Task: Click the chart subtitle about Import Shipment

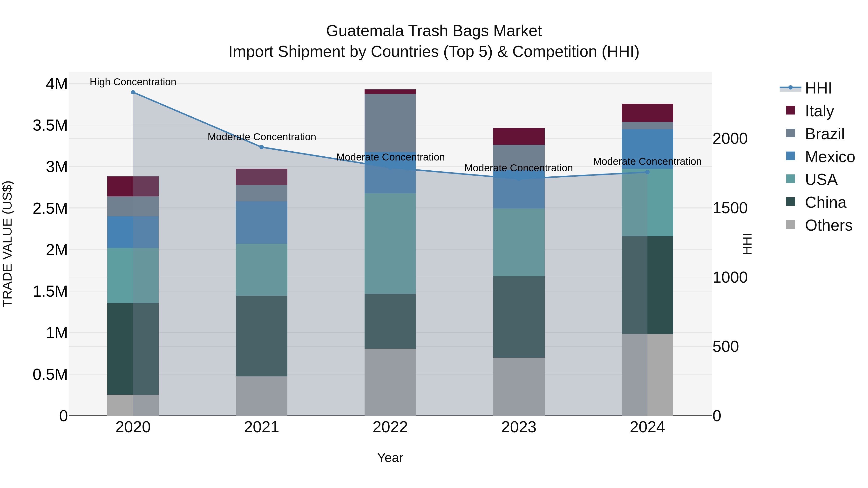Action: tap(434, 52)
